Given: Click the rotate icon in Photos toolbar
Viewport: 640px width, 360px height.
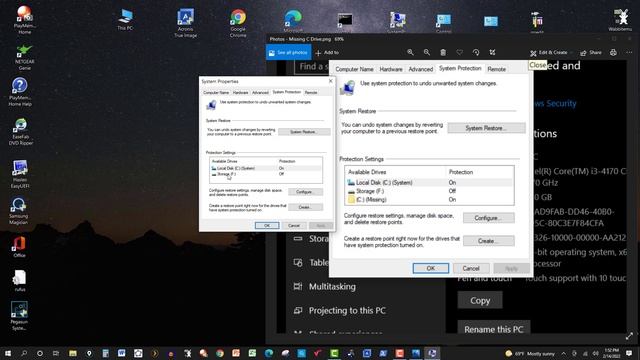Looking at the screenshot, I should pos(476,52).
